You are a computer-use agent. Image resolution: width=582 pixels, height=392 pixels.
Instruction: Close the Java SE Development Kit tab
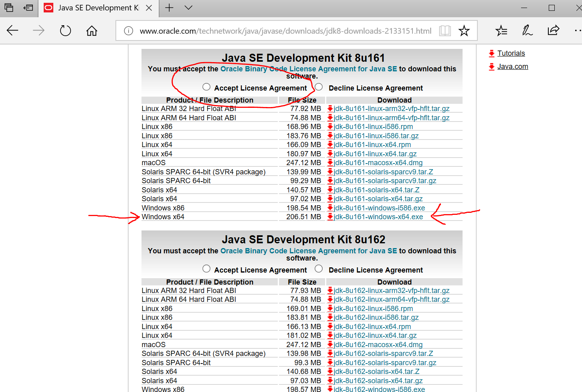[x=149, y=8]
